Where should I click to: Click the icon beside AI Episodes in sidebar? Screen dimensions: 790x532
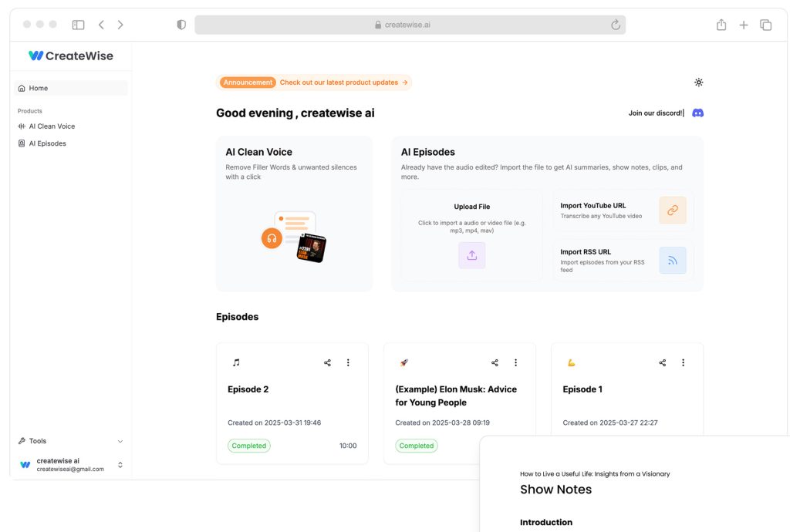pos(22,143)
